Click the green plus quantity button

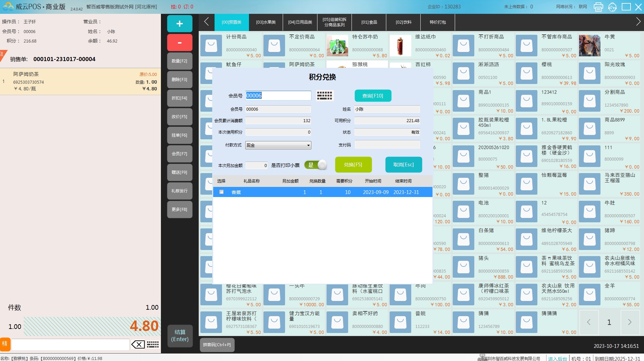pyautogui.click(x=179, y=24)
